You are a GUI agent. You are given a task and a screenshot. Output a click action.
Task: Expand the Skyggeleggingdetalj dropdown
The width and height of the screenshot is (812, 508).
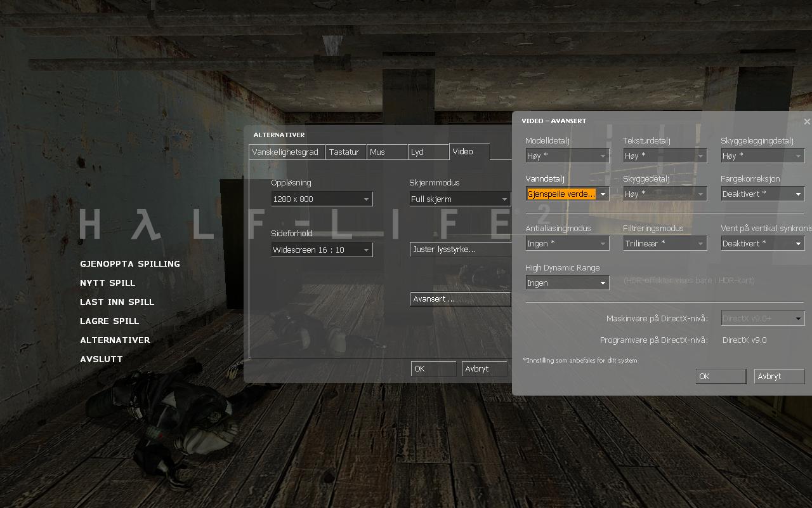pos(763,156)
